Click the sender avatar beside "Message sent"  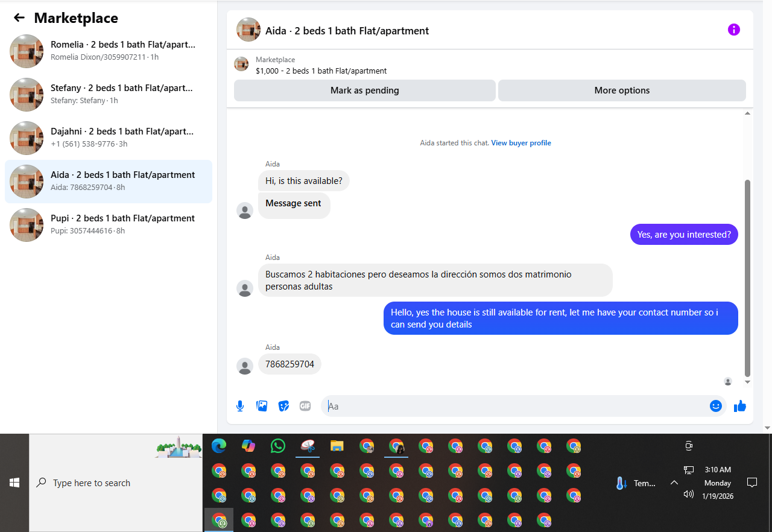[245, 211]
